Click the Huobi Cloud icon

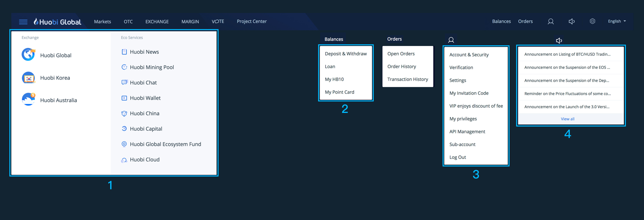[x=124, y=160]
